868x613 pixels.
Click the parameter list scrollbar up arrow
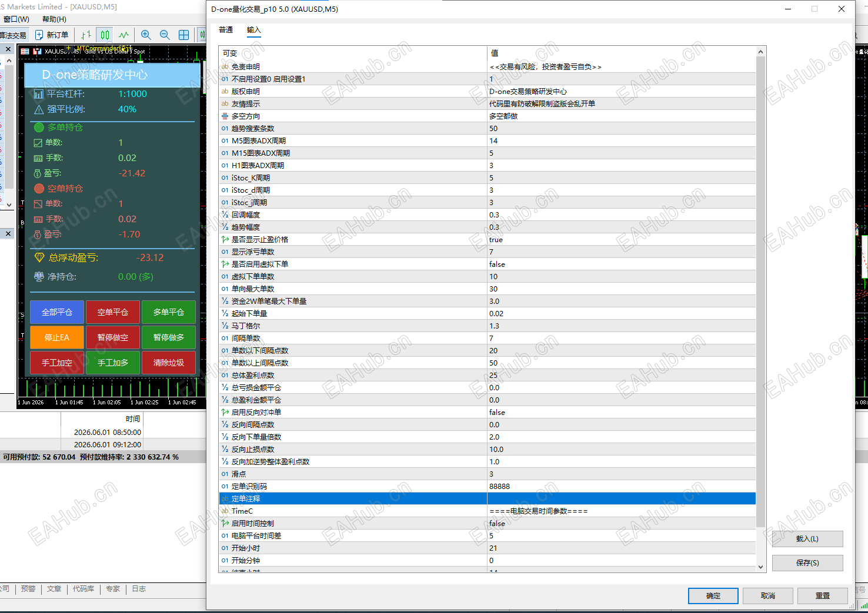761,52
